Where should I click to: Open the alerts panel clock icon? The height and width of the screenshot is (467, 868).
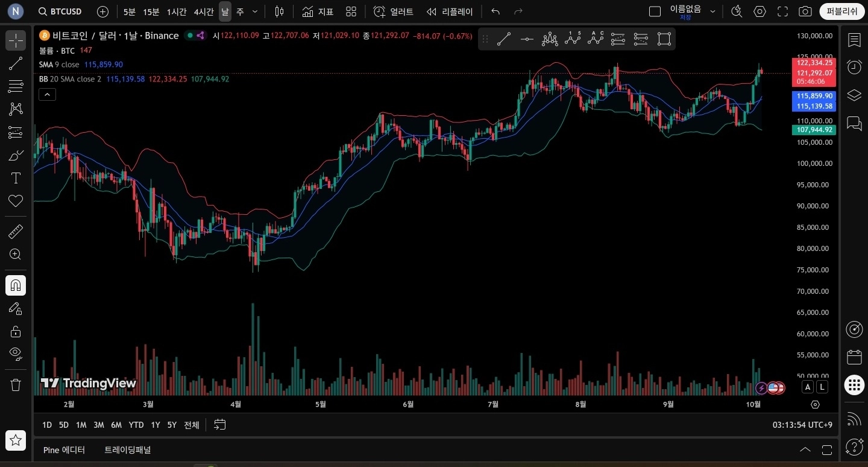(854, 67)
